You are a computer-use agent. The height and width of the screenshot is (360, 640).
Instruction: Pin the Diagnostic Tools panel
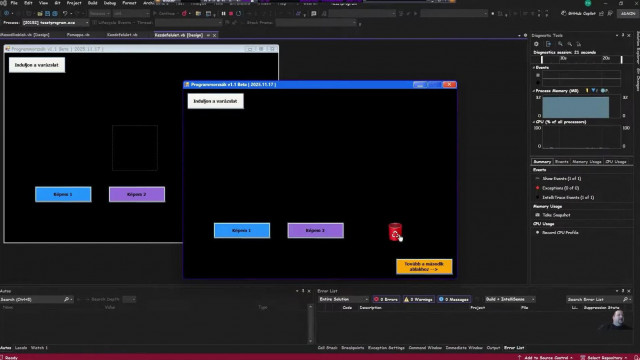tap(623, 36)
